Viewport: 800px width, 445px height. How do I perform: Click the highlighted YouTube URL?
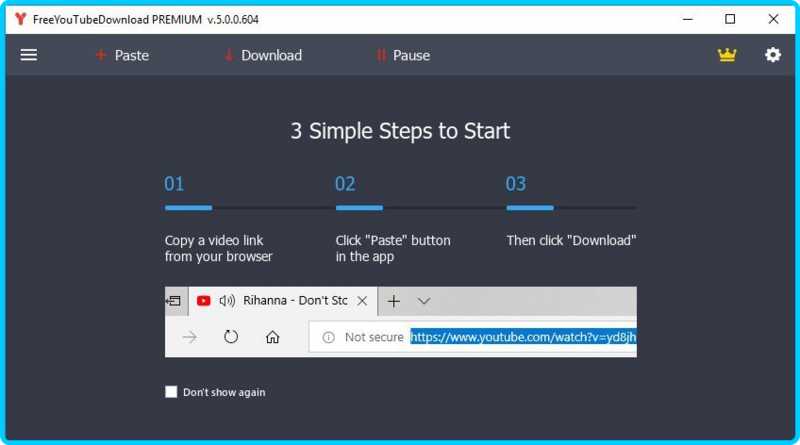[523, 337]
